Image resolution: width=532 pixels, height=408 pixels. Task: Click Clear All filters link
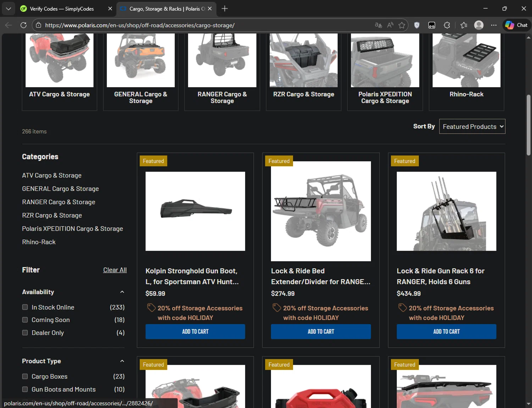tap(115, 270)
